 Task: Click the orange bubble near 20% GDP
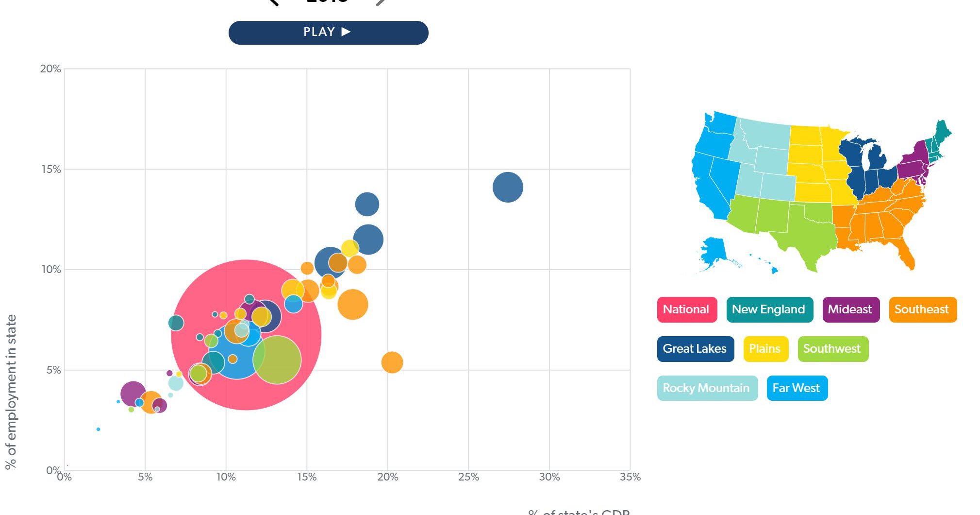[391, 362]
